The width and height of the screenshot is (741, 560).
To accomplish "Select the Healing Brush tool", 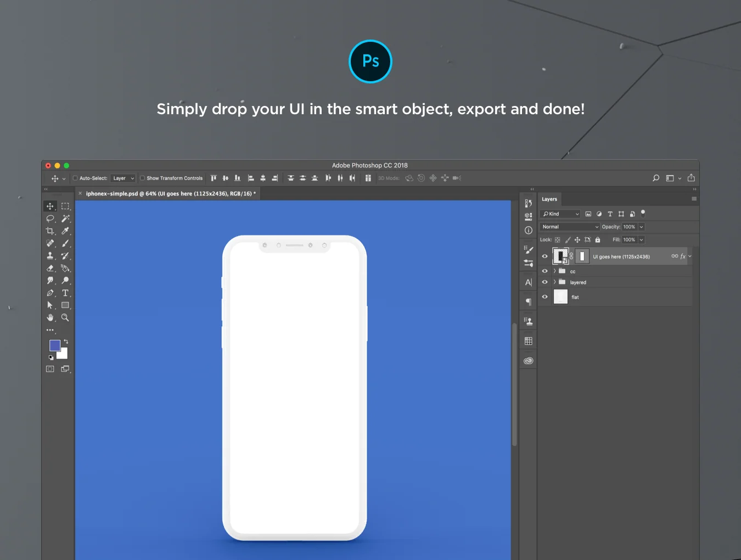I will click(50, 243).
